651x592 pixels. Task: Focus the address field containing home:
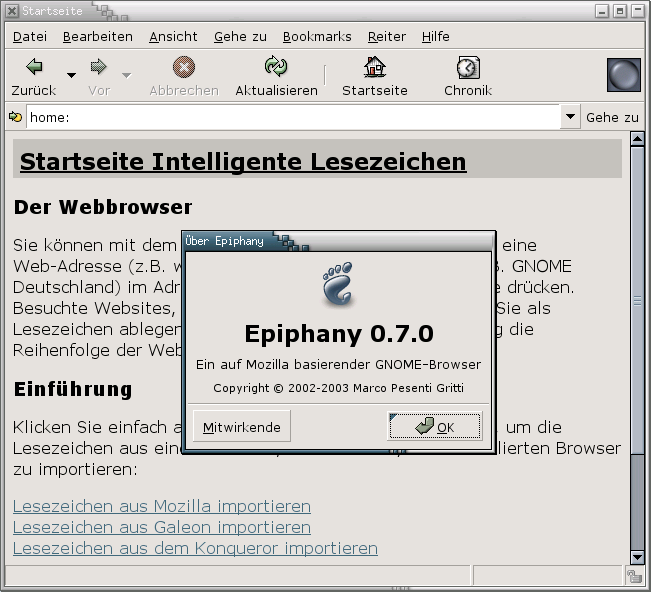(292, 117)
